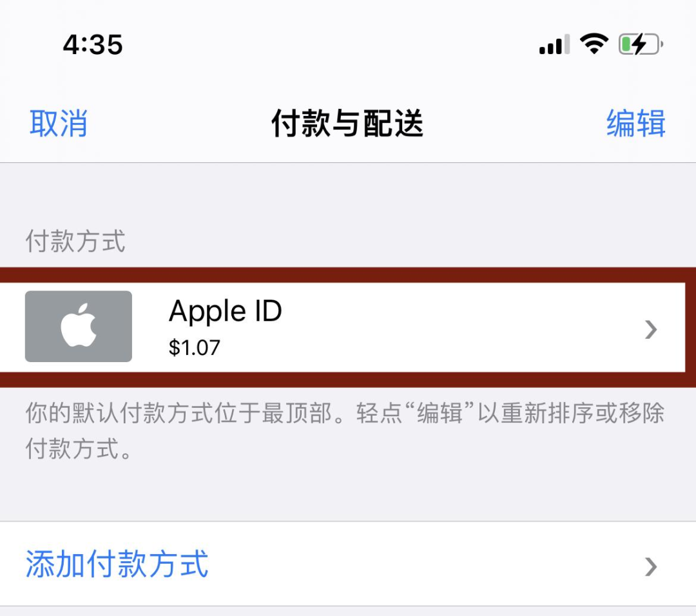
Task: Tap the 付款方式 section header
Action: pos(75,241)
